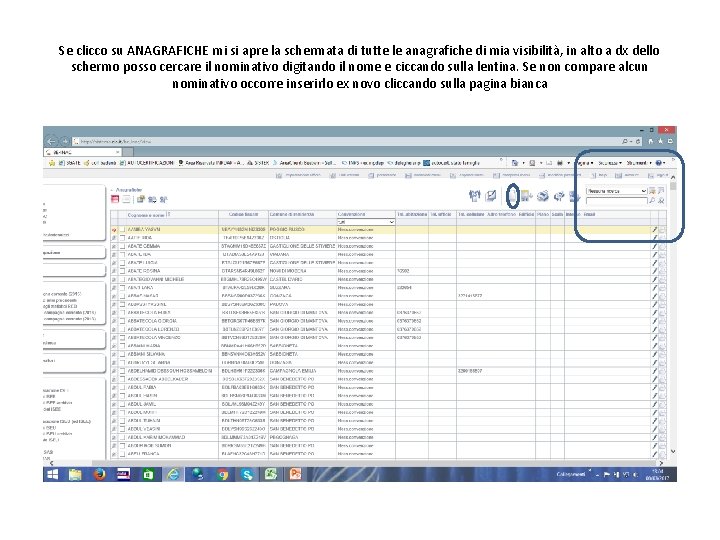Click the Codice fiscale column header
Viewport: 720px width, 540px height.
point(243,214)
